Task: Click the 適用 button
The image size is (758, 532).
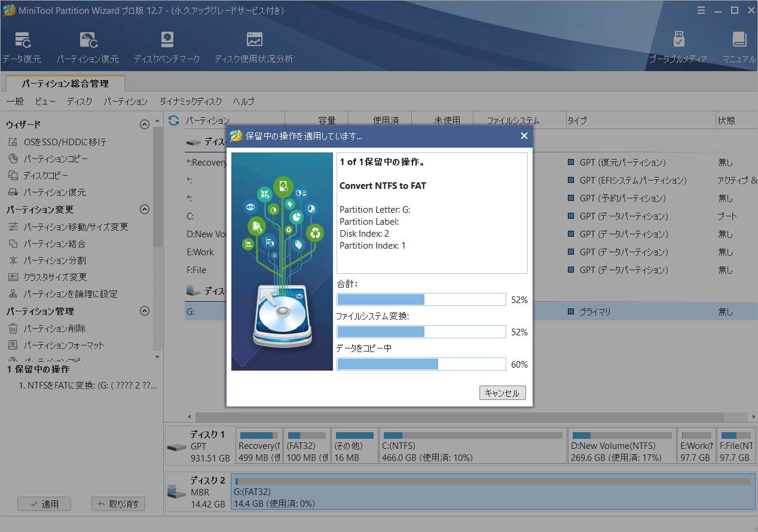Action: point(44,504)
